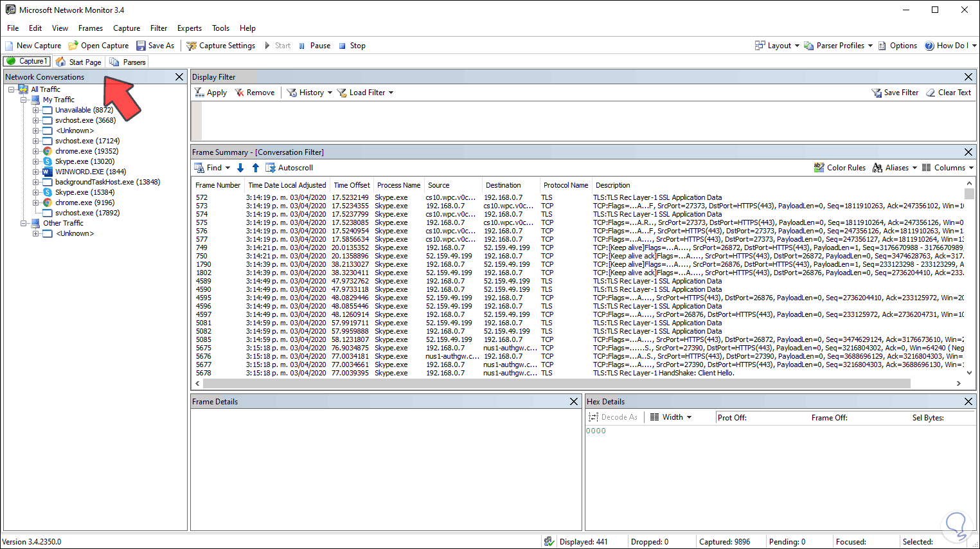
Task: Open the Options dialog from the toolbar
Action: (898, 46)
